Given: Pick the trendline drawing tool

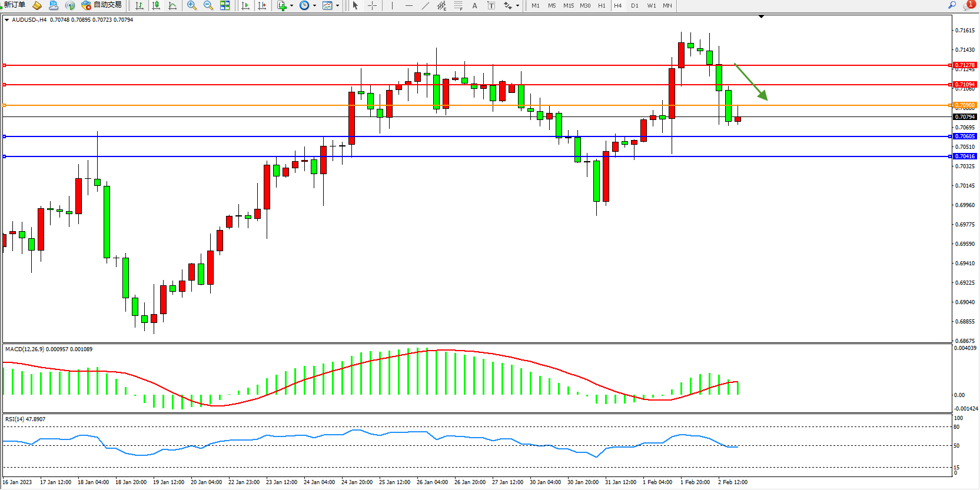Looking at the screenshot, I should coord(425,5).
